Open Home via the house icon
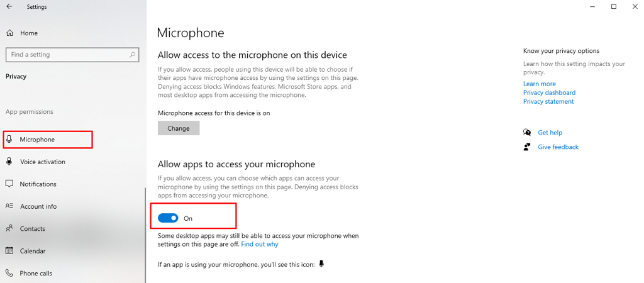644x283 pixels. pos(10,33)
